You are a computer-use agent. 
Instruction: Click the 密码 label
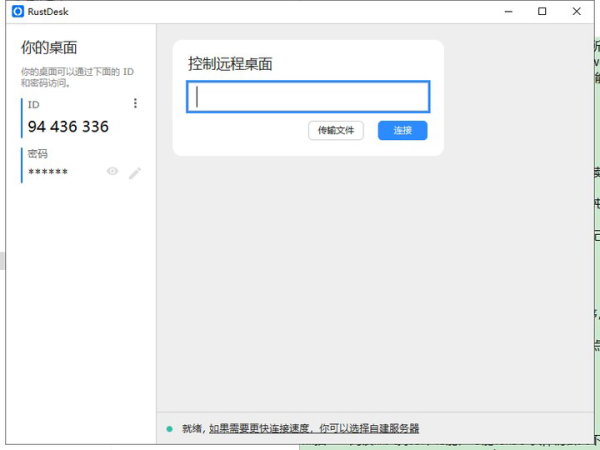tap(38, 154)
